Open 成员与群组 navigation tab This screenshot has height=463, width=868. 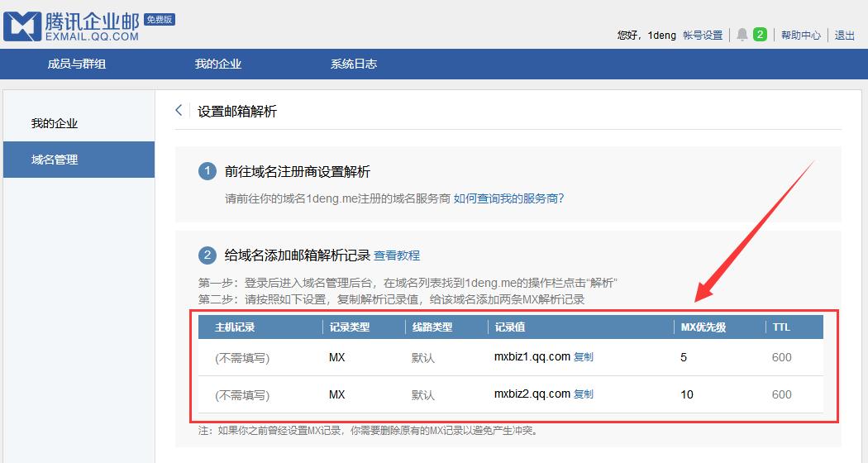(76, 64)
